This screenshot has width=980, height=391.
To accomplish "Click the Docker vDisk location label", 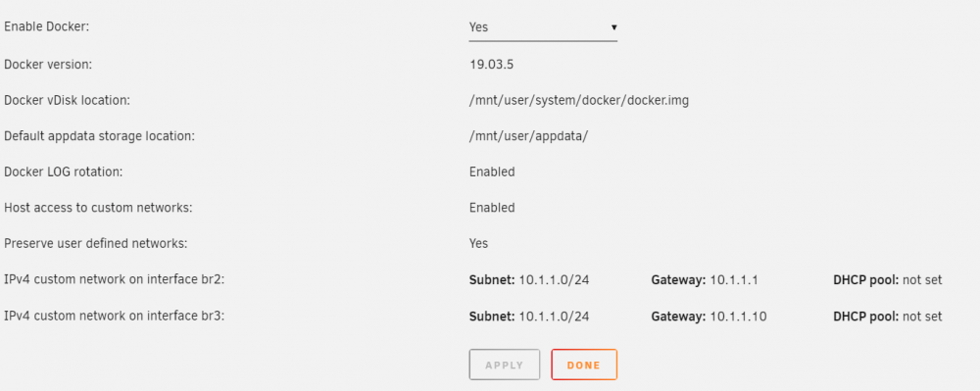I will click(x=67, y=100).
